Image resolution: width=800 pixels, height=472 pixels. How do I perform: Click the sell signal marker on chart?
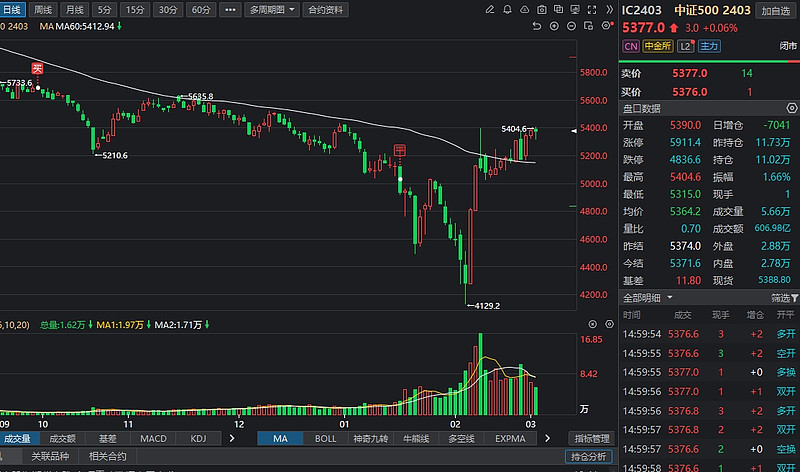[x=37, y=68]
